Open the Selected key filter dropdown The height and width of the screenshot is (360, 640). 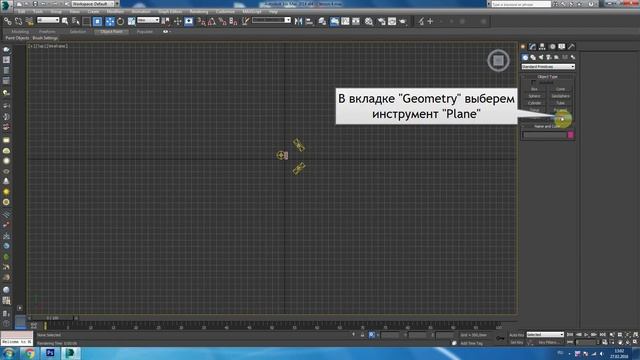click(545, 335)
